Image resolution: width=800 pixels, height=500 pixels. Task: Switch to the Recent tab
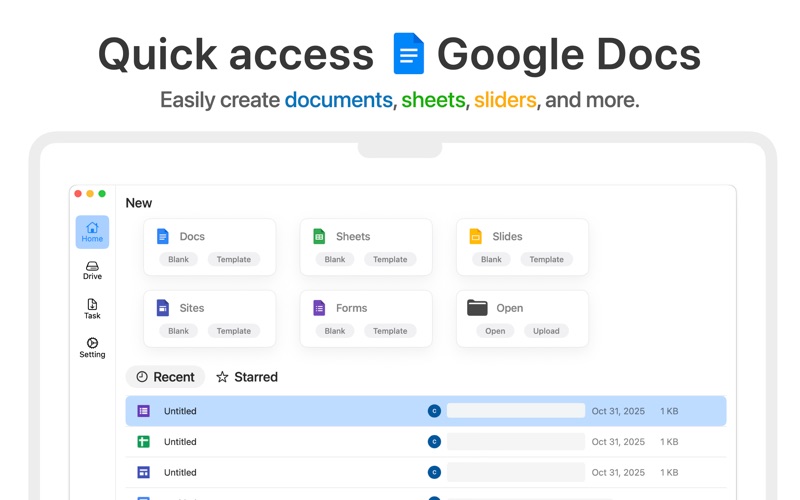tap(165, 377)
